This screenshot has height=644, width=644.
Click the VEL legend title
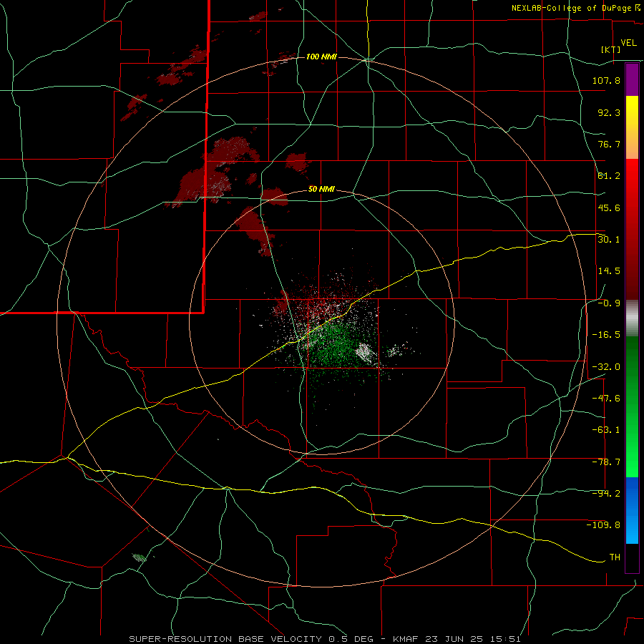point(628,43)
